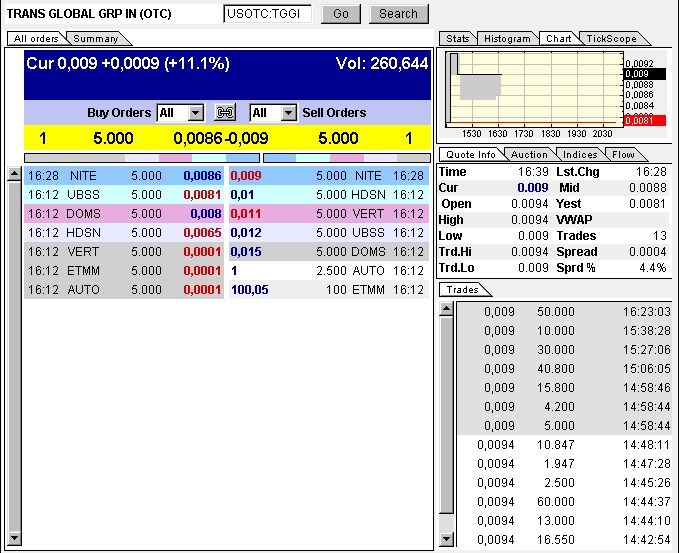The width and height of the screenshot is (679, 553).
Task: Open the TickScope tab
Action: 611,39
